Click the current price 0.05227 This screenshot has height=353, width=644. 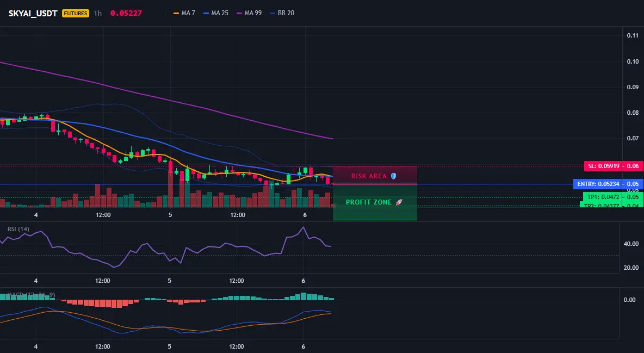pos(126,13)
